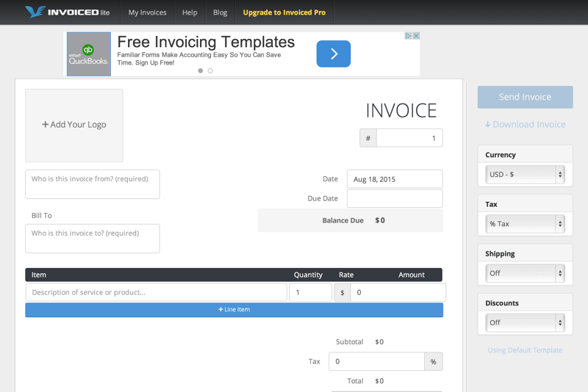588x392 pixels.
Task: Select first carousel dot in ad
Action: click(200, 70)
